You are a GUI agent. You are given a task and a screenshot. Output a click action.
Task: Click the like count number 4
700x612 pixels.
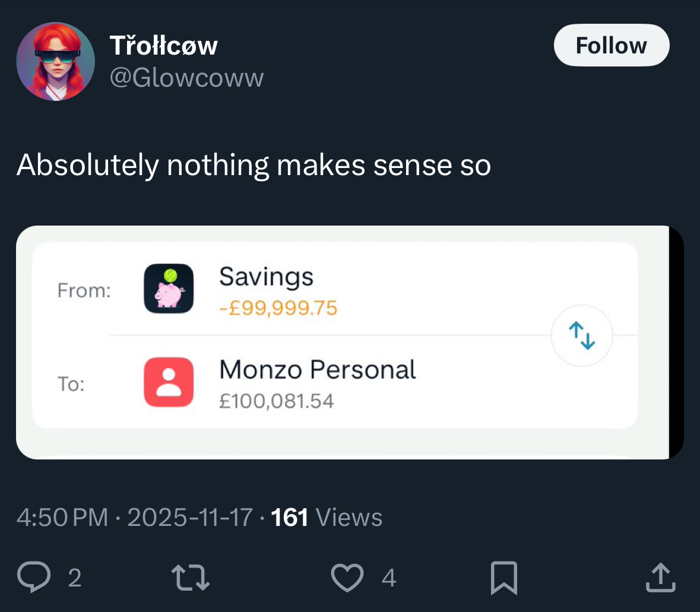click(388, 578)
